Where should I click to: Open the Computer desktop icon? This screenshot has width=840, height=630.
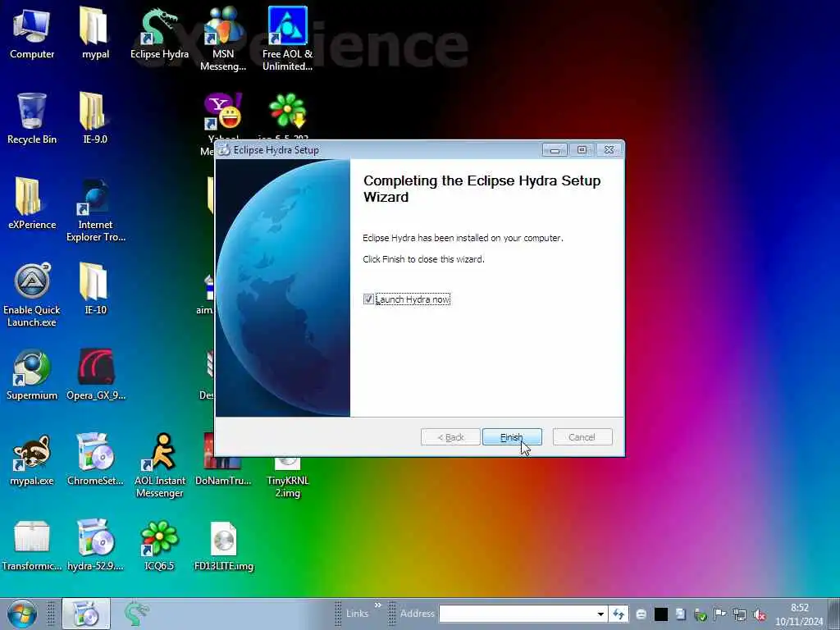point(32,34)
